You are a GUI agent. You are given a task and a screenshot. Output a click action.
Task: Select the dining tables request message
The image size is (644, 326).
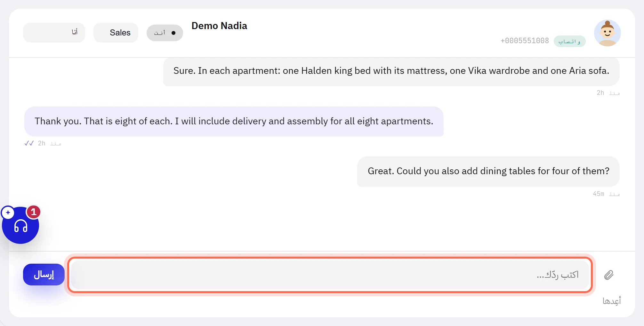(x=488, y=171)
